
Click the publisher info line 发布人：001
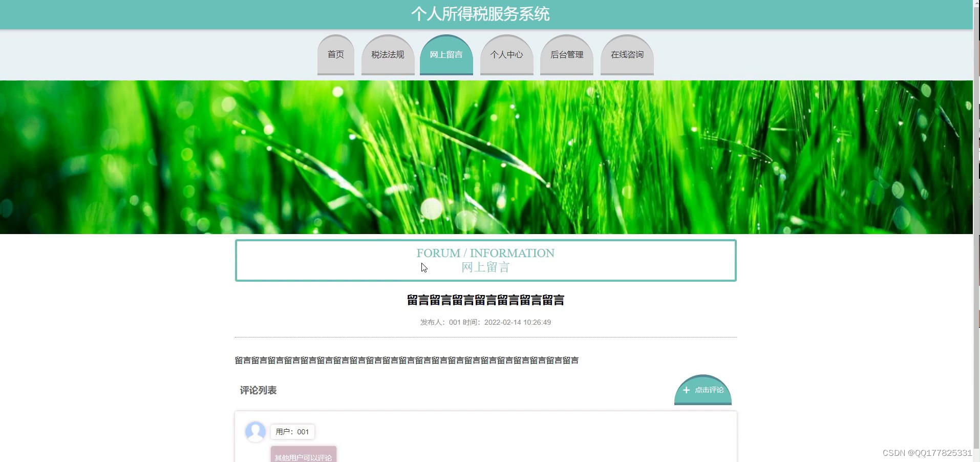click(485, 322)
